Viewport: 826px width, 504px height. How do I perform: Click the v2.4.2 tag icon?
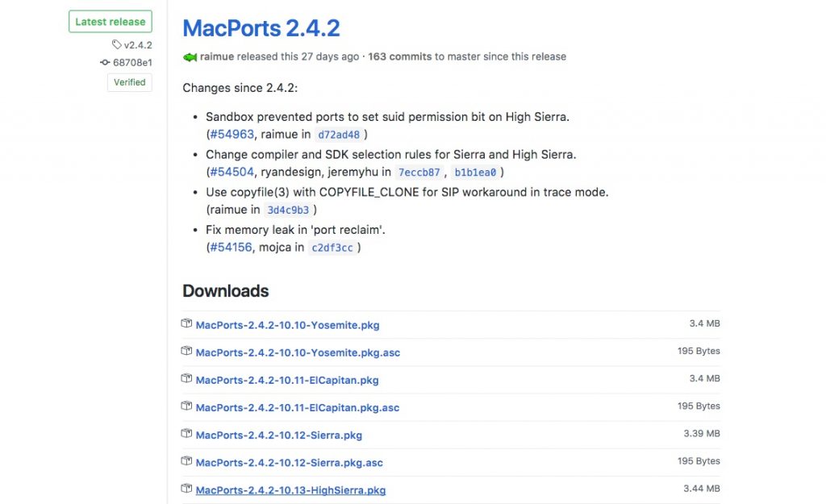pos(117,45)
